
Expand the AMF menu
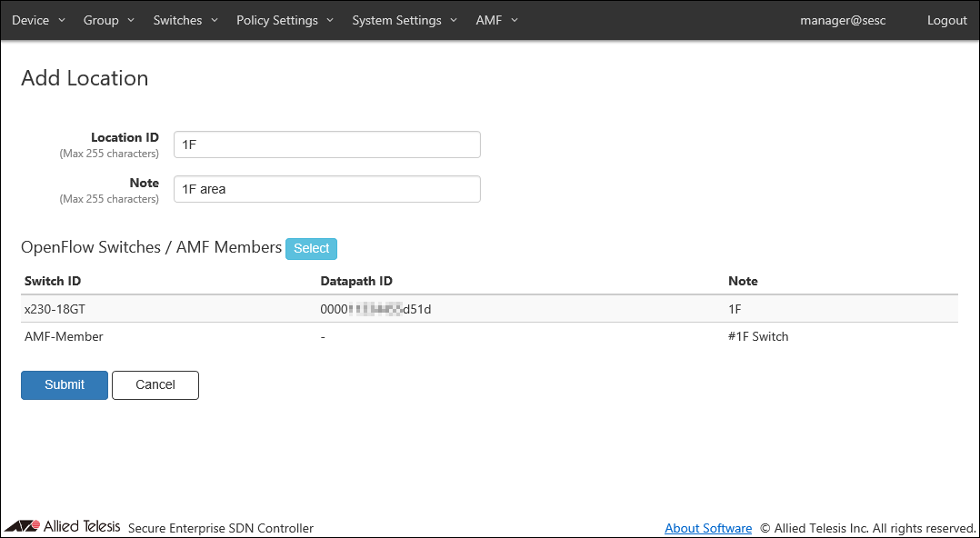(497, 20)
